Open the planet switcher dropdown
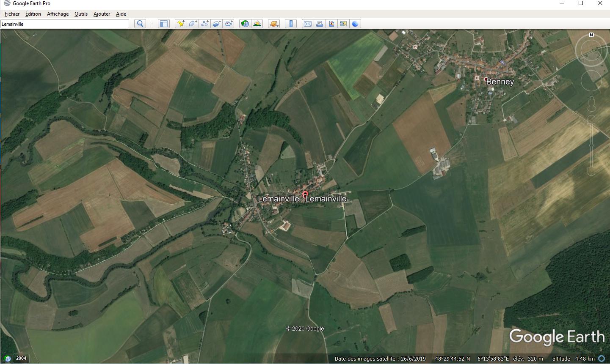Viewport: 610px width, 364px height. (274, 24)
